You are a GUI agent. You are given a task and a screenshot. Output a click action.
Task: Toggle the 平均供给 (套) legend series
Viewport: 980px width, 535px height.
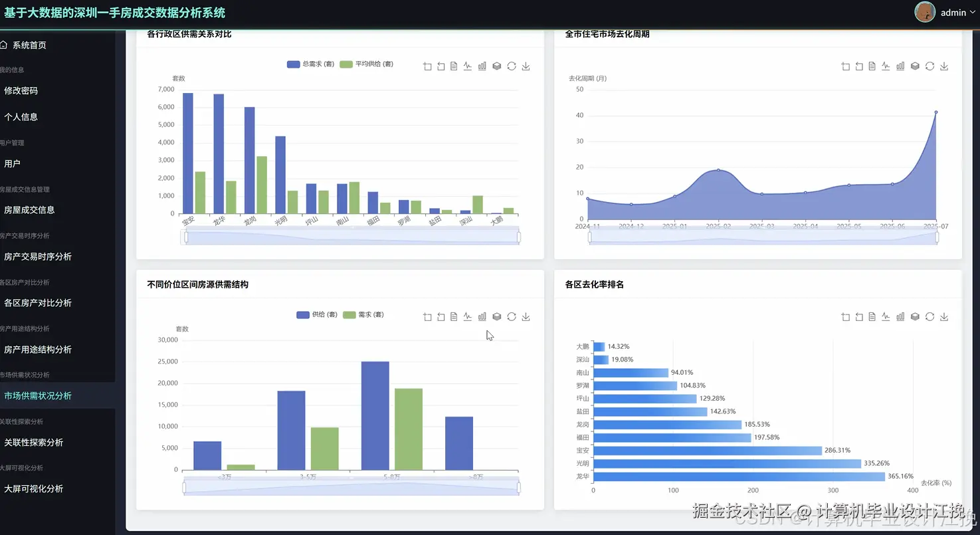[x=366, y=64]
